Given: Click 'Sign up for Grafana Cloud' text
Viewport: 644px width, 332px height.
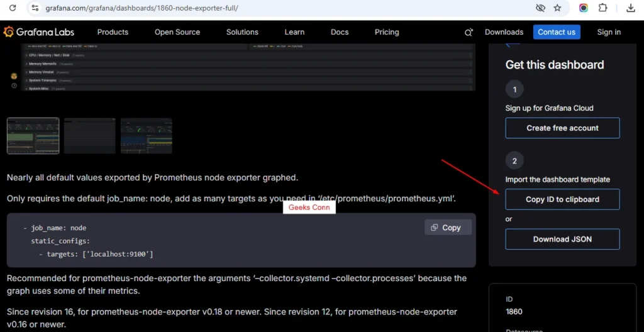Looking at the screenshot, I should 549,109.
